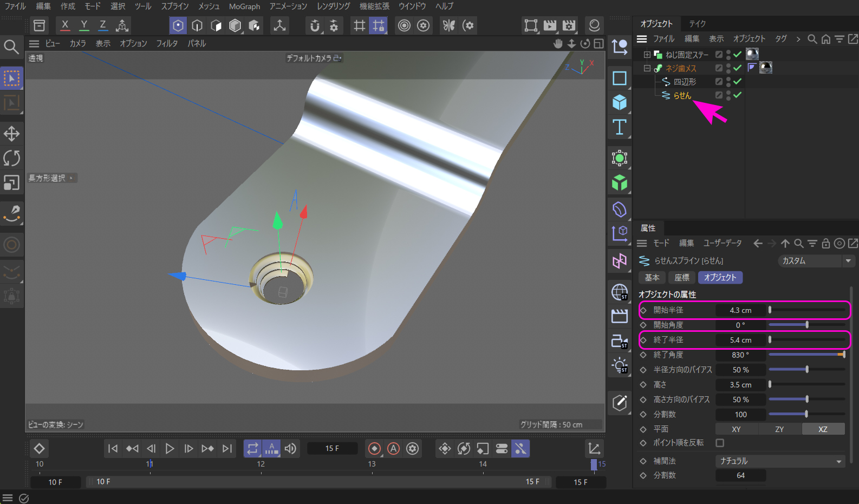Toggle the green enable check for らせん
The width and height of the screenshot is (859, 504).
737,95
